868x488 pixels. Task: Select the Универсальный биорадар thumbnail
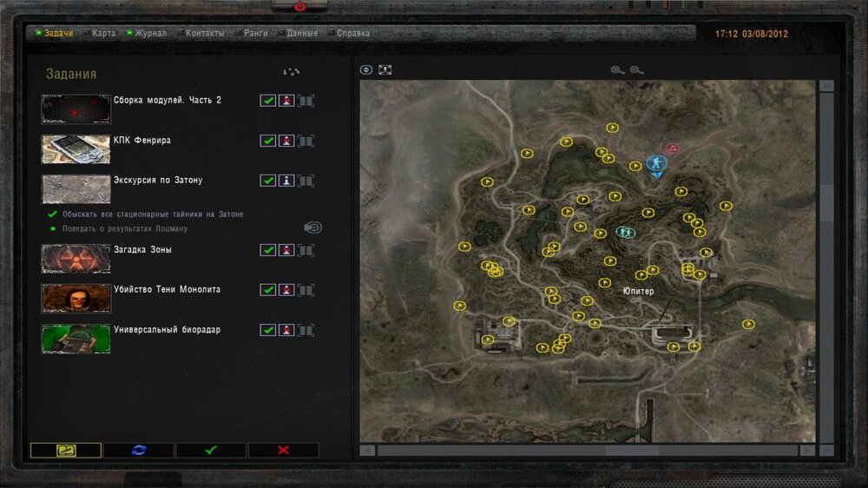76,339
